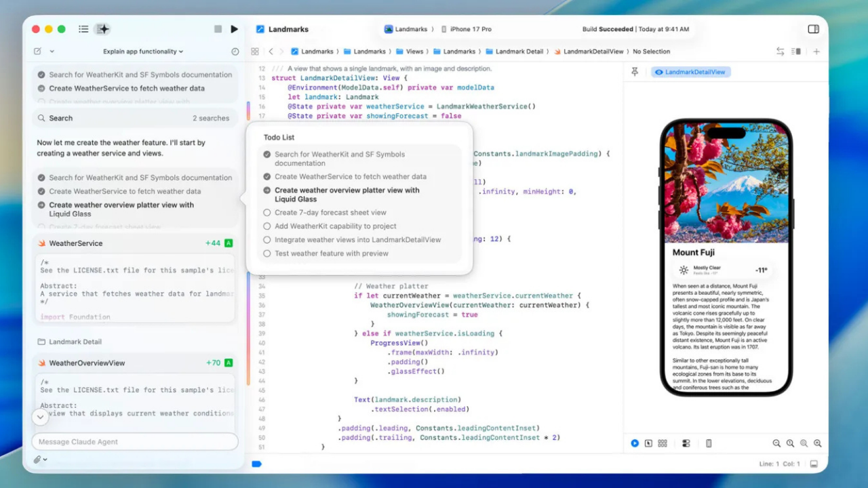The height and width of the screenshot is (488, 868).
Task: Open canvas variants with the grid icon
Action: pos(663,443)
